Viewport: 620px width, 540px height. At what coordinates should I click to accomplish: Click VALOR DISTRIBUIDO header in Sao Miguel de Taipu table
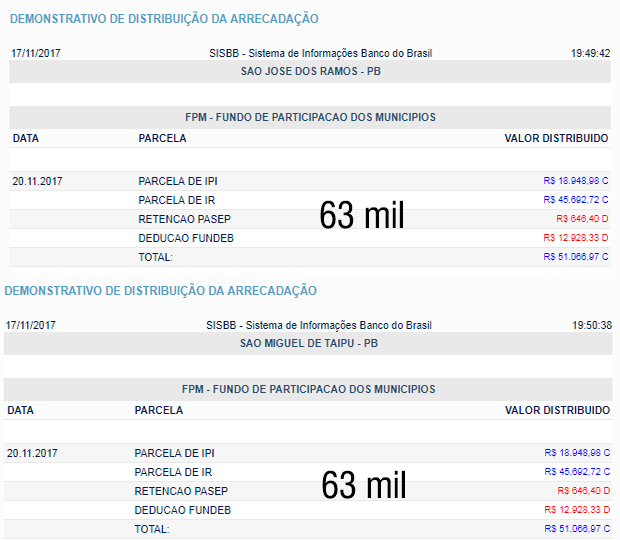(558, 410)
